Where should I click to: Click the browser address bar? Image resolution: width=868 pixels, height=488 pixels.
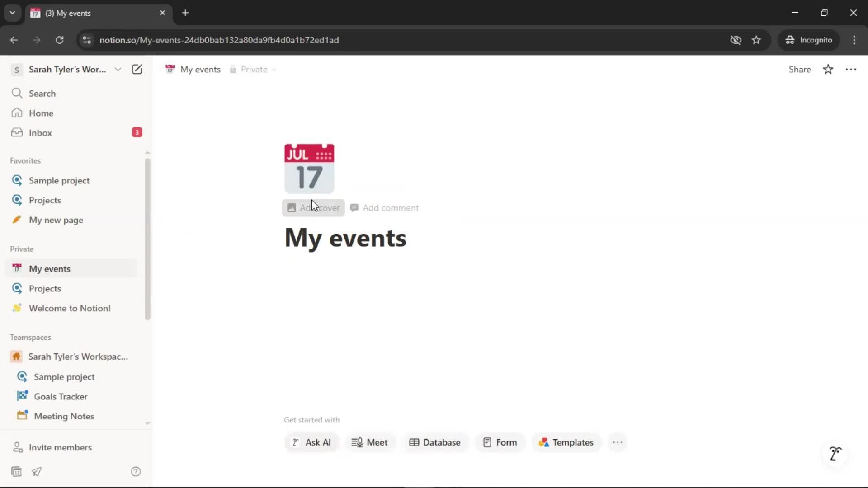(407, 40)
